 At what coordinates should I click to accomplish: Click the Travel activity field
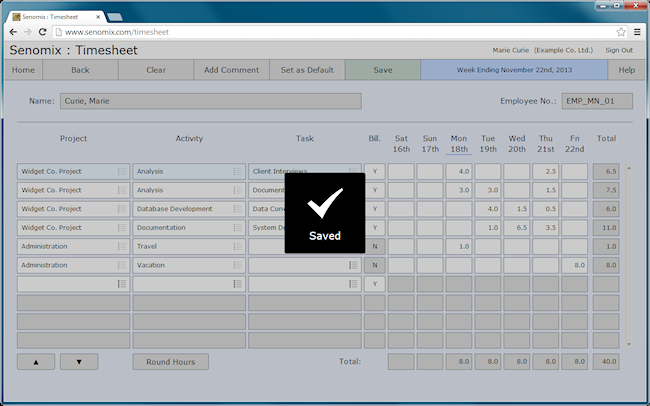tap(189, 246)
